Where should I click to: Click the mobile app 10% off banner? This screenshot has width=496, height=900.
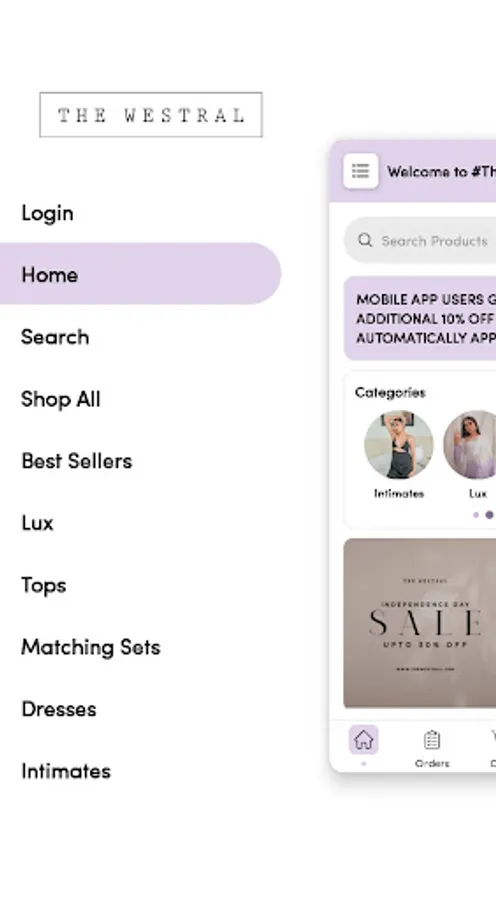point(420,318)
